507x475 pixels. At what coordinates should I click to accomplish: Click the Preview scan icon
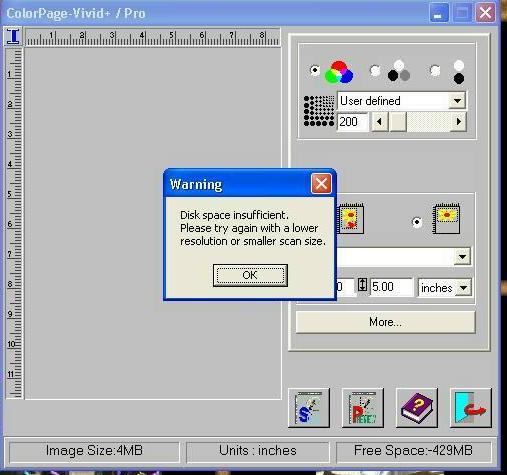363,407
